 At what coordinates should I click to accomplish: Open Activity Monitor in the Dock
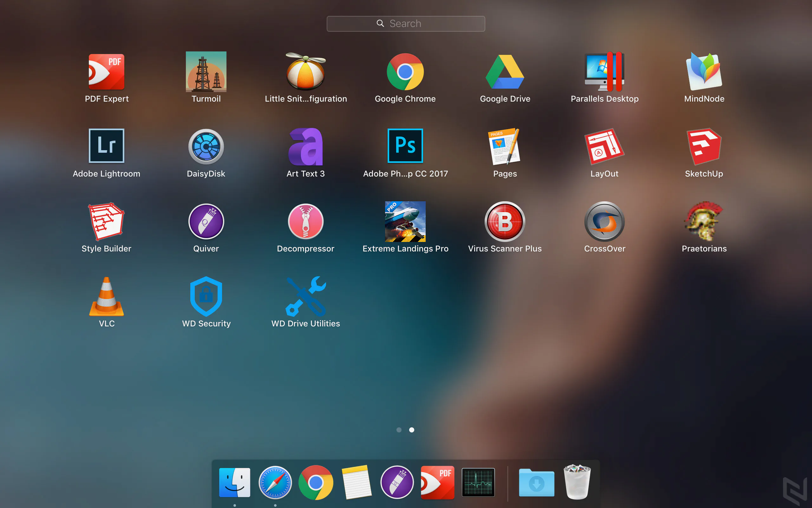[x=478, y=482]
